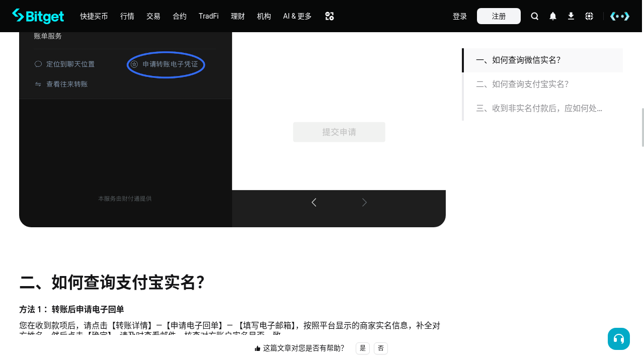
Task: Open 行情 menu
Action: click(x=127, y=16)
